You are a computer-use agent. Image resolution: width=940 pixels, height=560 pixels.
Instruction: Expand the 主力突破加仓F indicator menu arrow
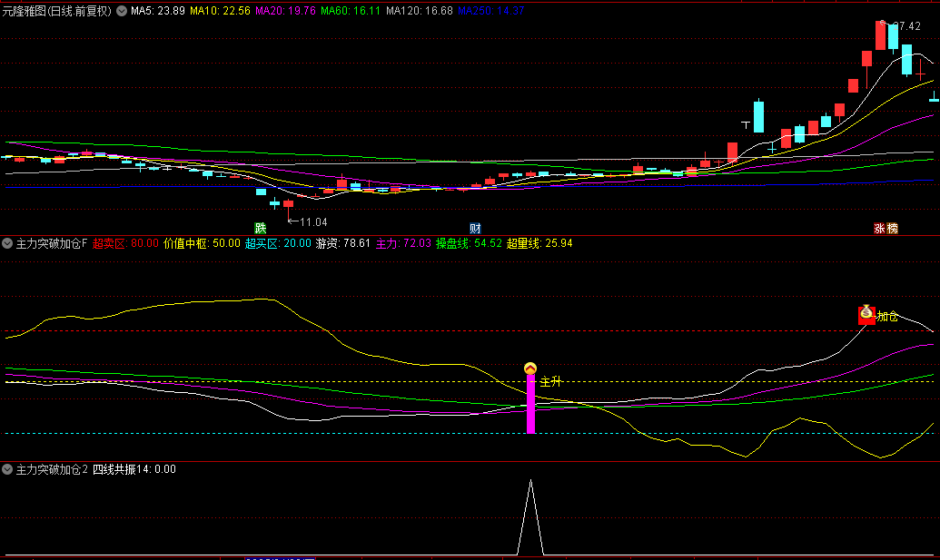coord(7,243)
